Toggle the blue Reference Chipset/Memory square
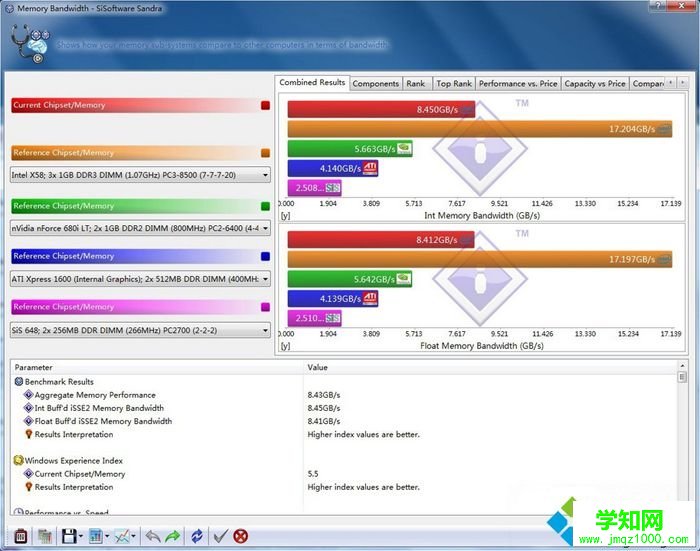The width and height of the screenshot is (700, 551). coord(265,256)
